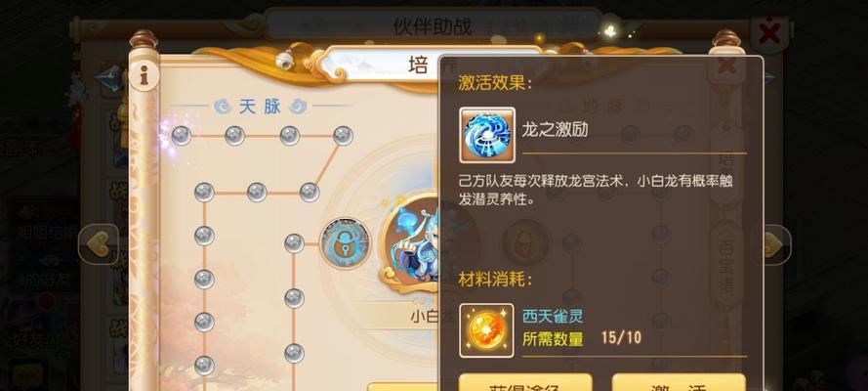The image size is (868, 391).
Task: Click the 激活 activate button
Action: pos(679,383)
